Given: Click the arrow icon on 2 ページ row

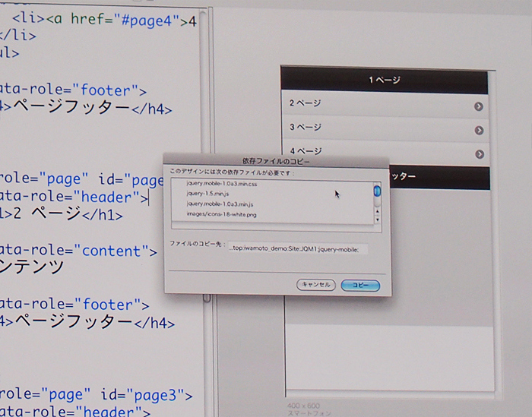Looking at the screenshot, I should 478,106.
